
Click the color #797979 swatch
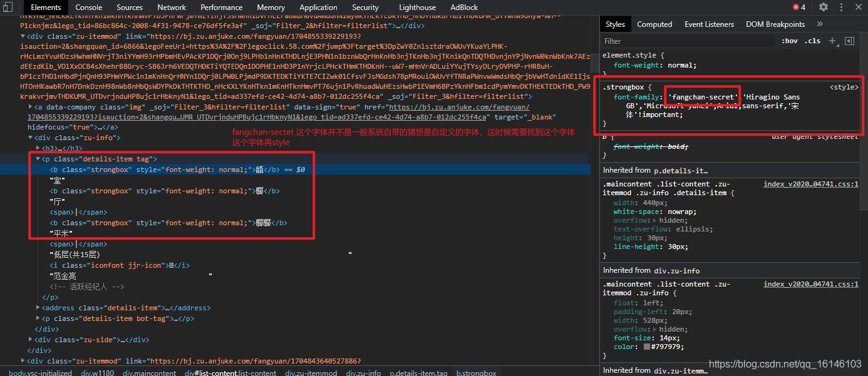(x=647, y=347)
